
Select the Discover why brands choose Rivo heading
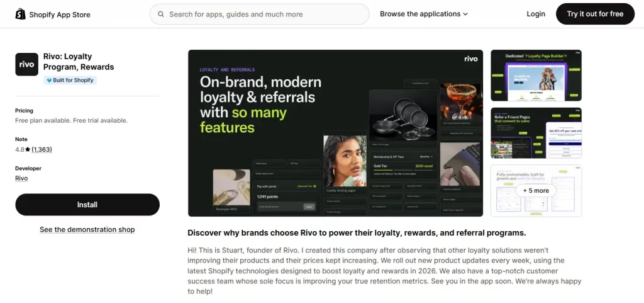click(357, 232)
